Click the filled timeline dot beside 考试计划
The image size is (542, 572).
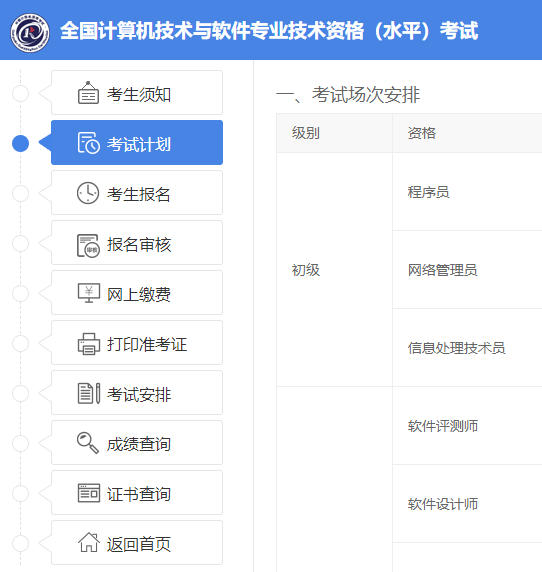(x=20, y=143)
